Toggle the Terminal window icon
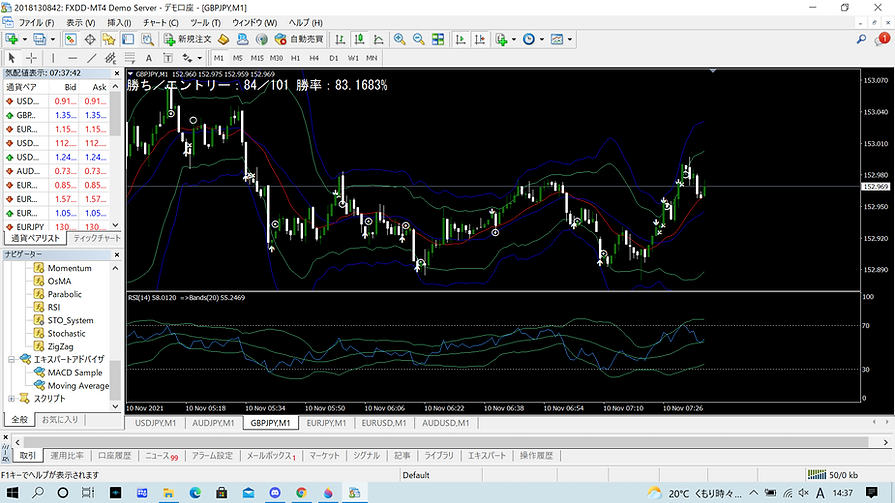This screenshot has width=895, height=503. [x=128, y=39]
